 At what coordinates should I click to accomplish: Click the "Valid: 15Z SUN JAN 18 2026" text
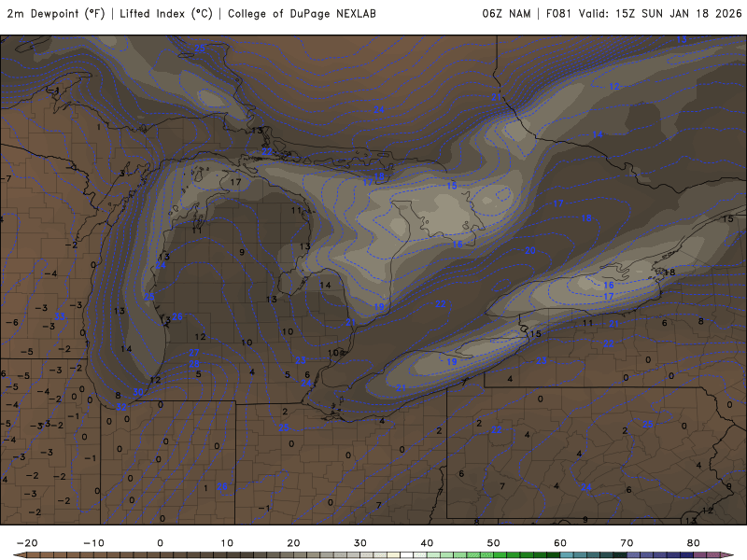660,14
